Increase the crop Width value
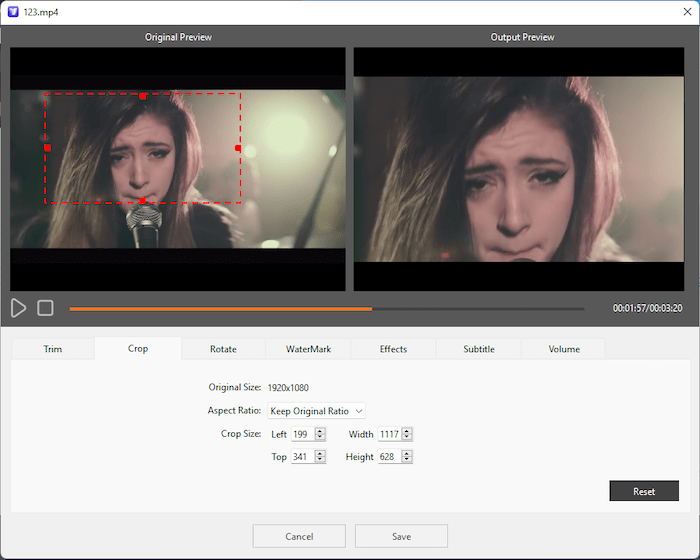 coord(407,431)
